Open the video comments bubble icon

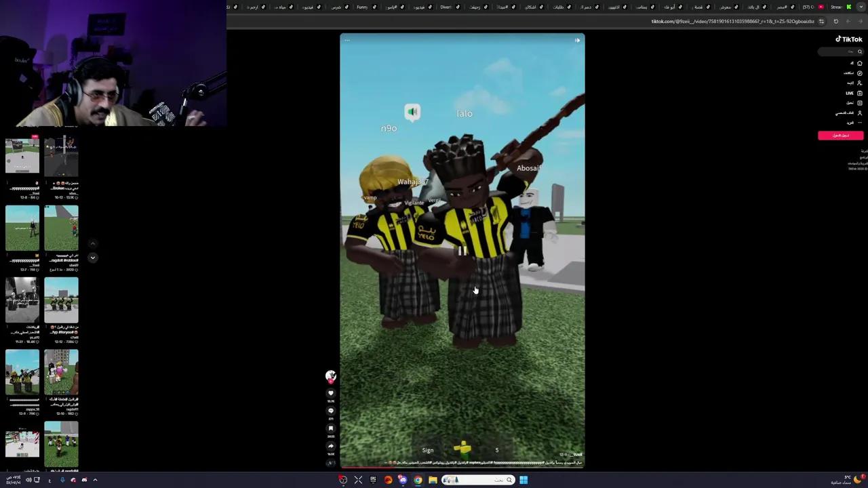331,411
